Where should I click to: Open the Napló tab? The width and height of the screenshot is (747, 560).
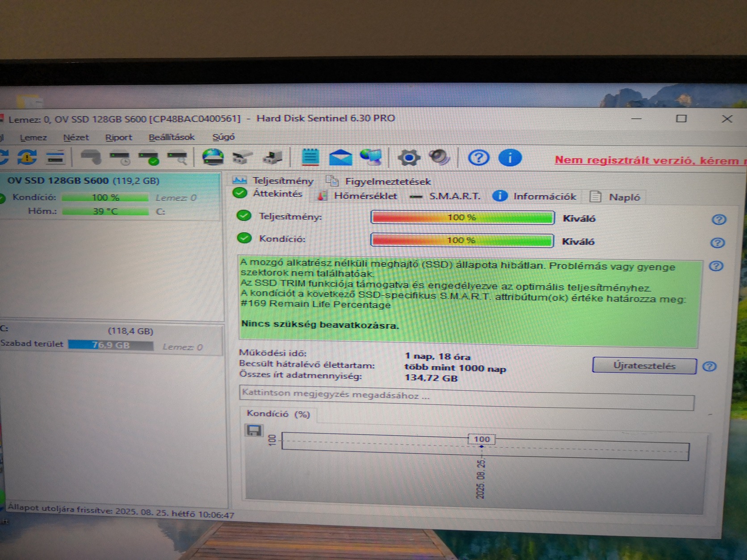(x=616, y=197)
